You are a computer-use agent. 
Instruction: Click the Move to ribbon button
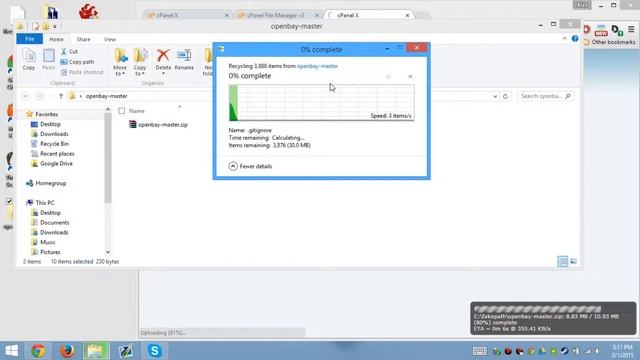(120, 62)
